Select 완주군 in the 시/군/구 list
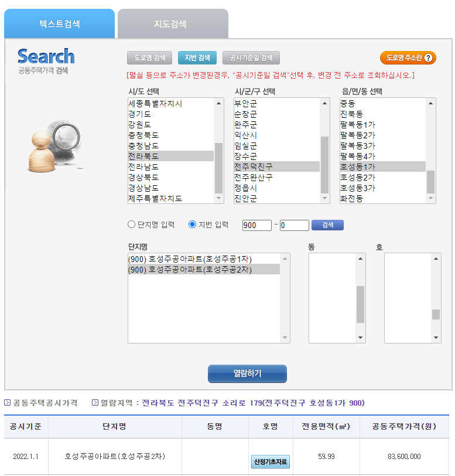This screenshot has height=476, width=455. click(x=276, y=124)
